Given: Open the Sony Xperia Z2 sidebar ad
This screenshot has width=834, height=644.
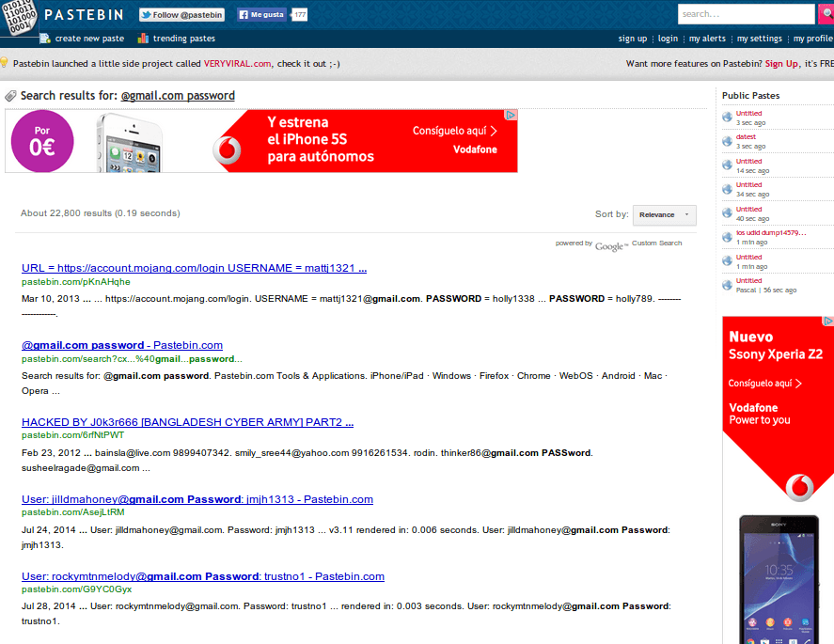Looking at the screenshot, I should [777, 404].
